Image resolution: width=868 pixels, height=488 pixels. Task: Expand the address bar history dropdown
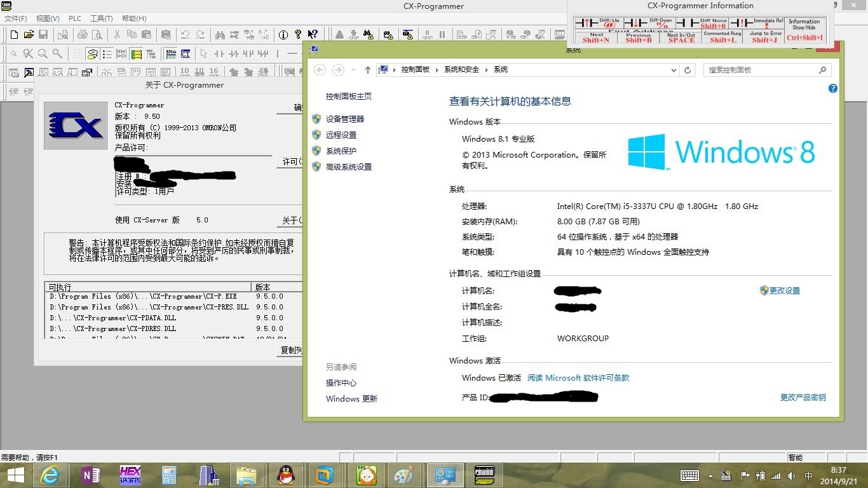[674, 70]
